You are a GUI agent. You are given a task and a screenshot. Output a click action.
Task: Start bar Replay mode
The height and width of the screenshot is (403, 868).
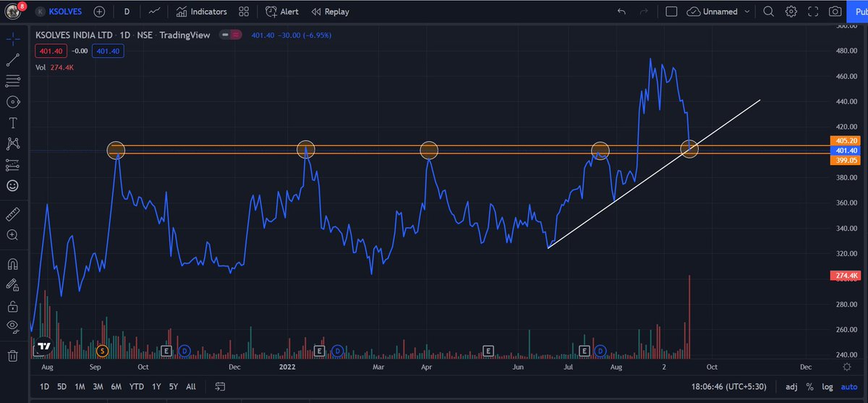coord(331,12)
